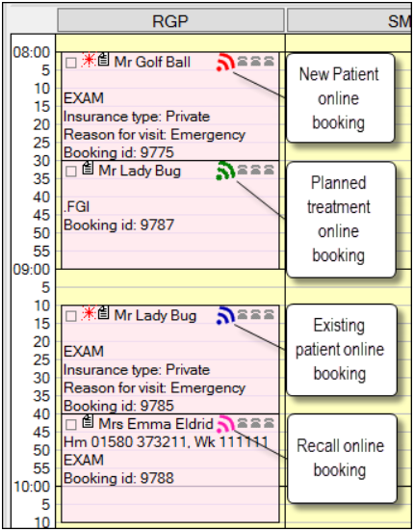Click the green planned treatment signal icon
Viewport: 414px width, 532px height.
point(226,171)
